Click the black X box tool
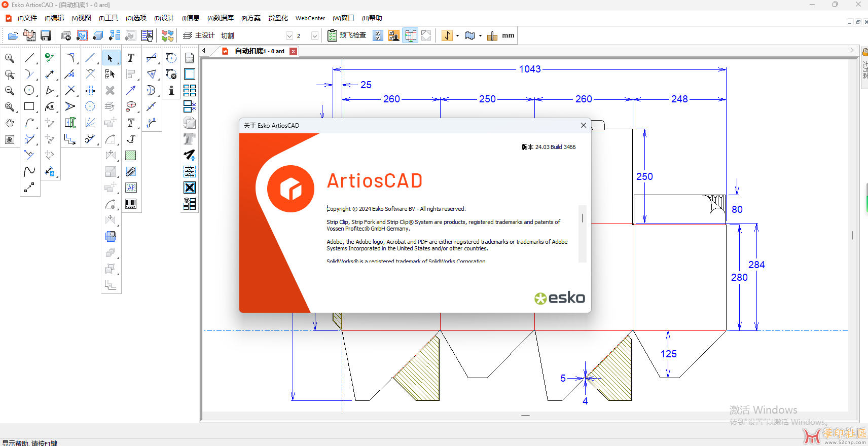Viewport: 868px width, 446px height. [190, 188]
